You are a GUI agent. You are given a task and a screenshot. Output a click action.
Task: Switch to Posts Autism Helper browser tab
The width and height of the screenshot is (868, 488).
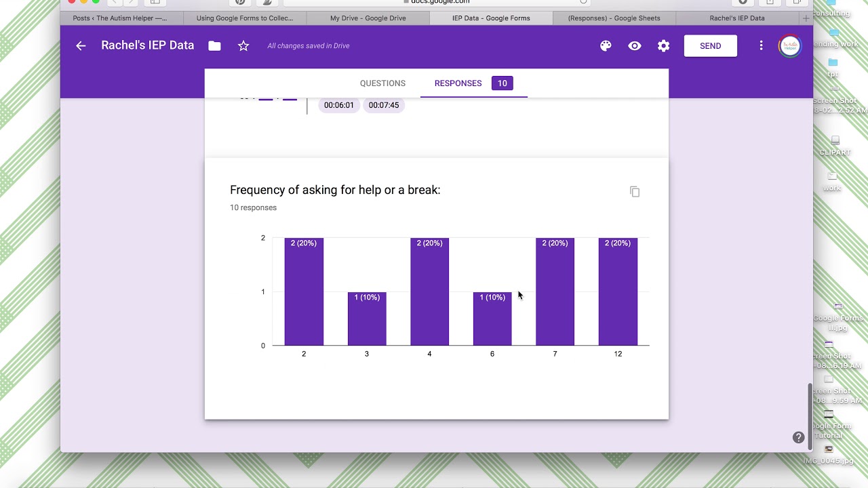120,18
